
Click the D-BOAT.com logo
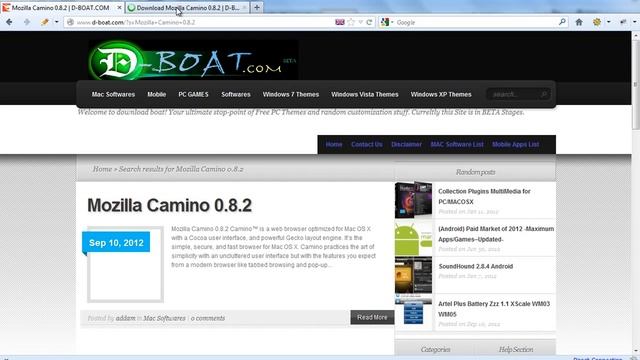click(x=193, y=60)
